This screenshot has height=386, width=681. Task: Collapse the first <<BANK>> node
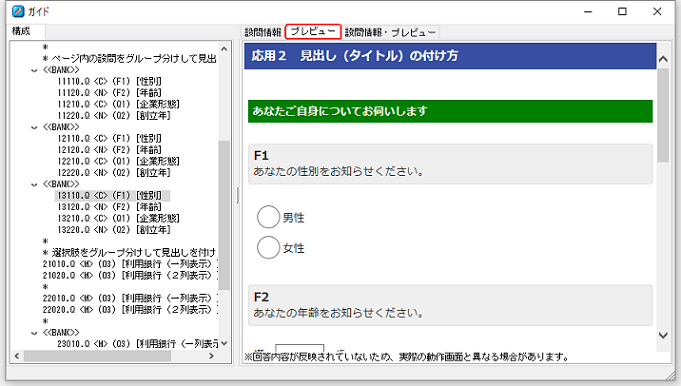click(34, 70)
